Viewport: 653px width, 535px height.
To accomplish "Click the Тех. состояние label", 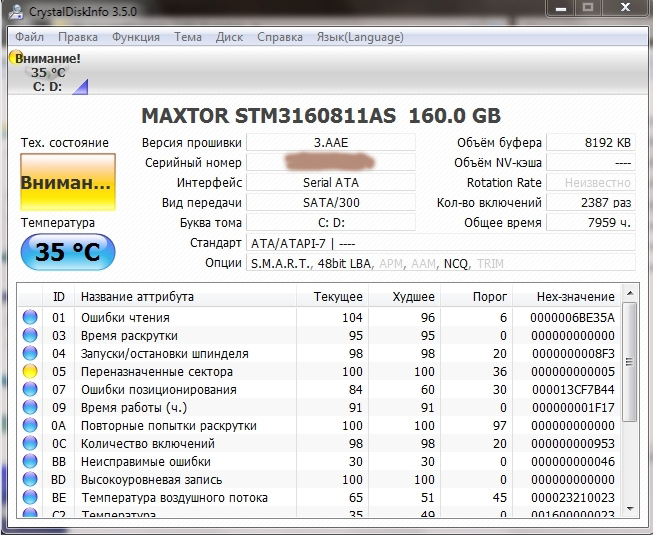I will [65, 143].
